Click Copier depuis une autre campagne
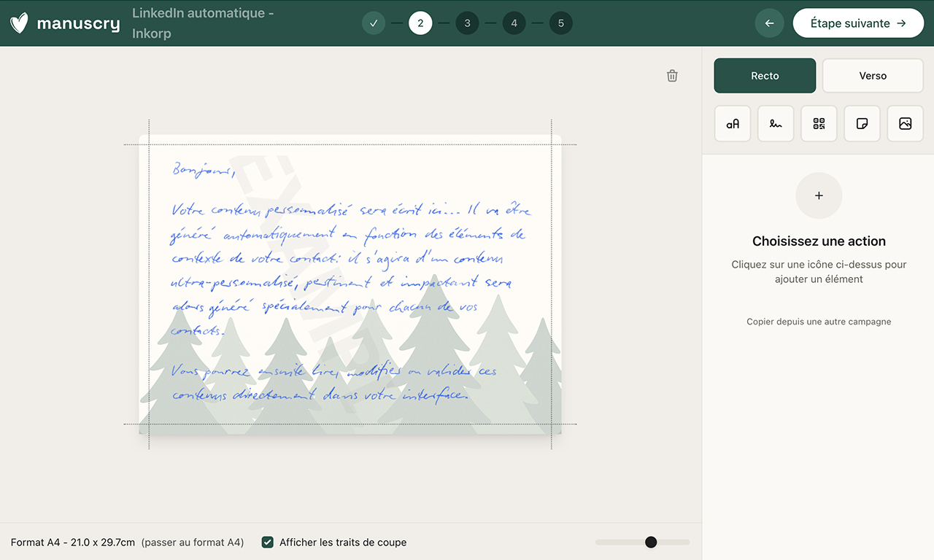This screenshot has width=934, height=560. (x=818, y=321)
